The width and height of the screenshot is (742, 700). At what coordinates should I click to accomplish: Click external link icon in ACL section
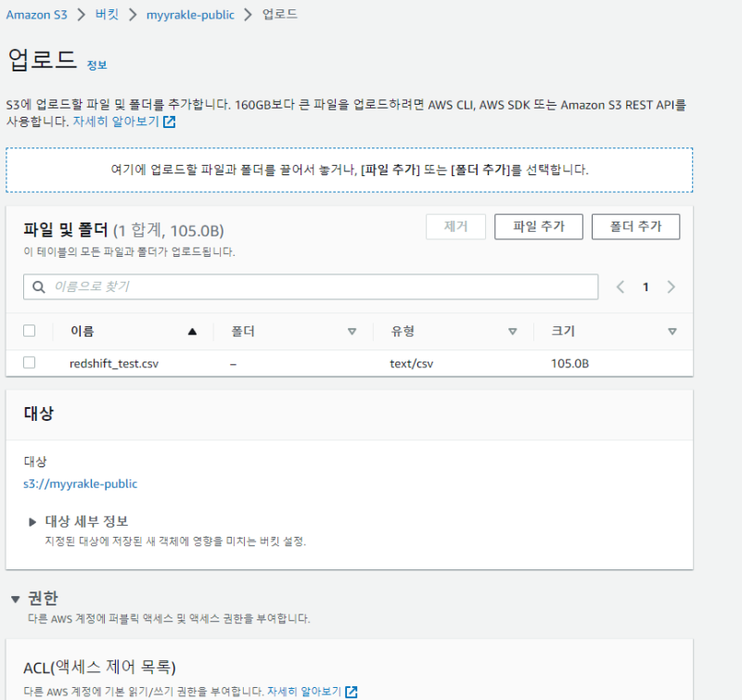coord(352,692)
